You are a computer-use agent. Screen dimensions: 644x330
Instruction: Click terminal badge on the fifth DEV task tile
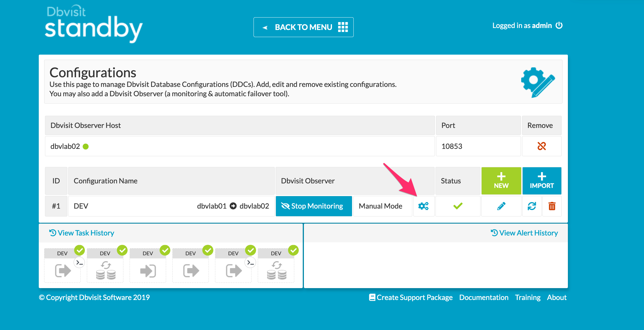pyautogui.click(x=250, y=263)
